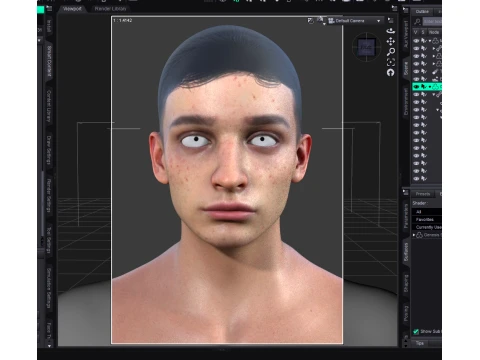
Task: Expand the third node in the Scene tree
Action: point(434,56)
